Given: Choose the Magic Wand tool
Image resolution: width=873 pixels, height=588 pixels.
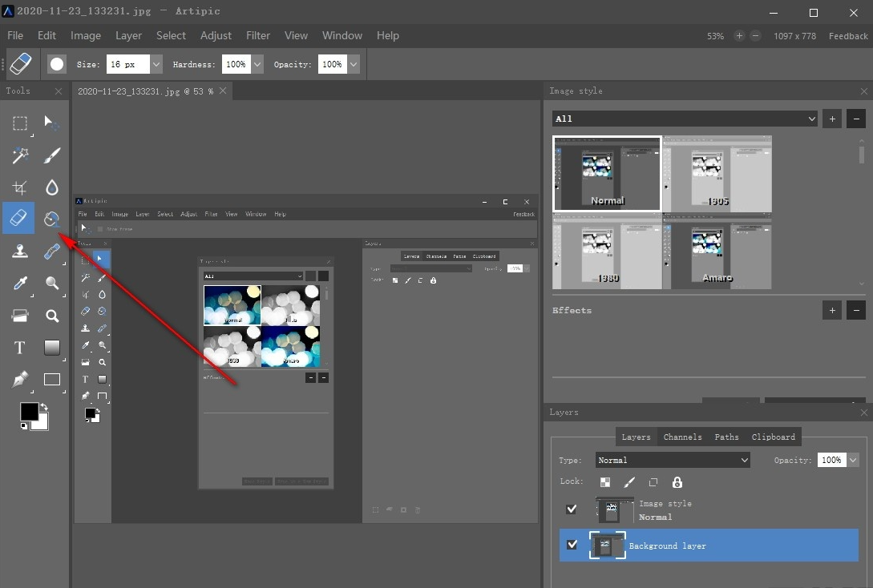Looking at the screenshot, I should tap(20, 155).
